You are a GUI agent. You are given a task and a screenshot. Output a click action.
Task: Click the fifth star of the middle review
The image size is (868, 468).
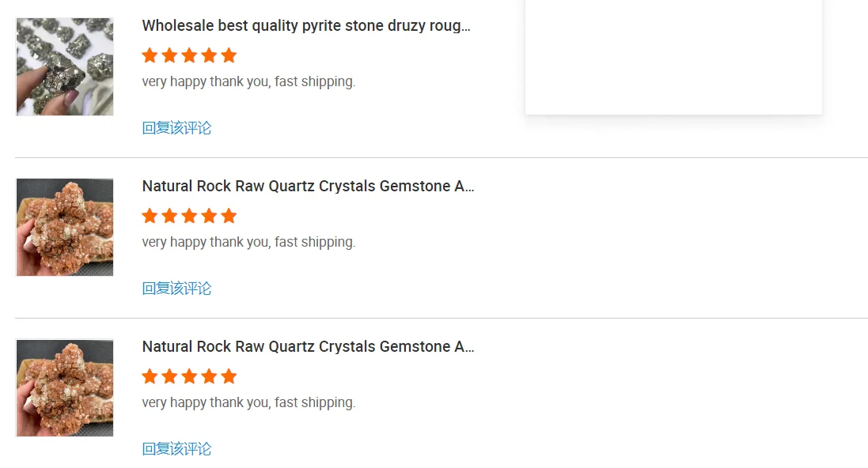(x=229, y=216)
